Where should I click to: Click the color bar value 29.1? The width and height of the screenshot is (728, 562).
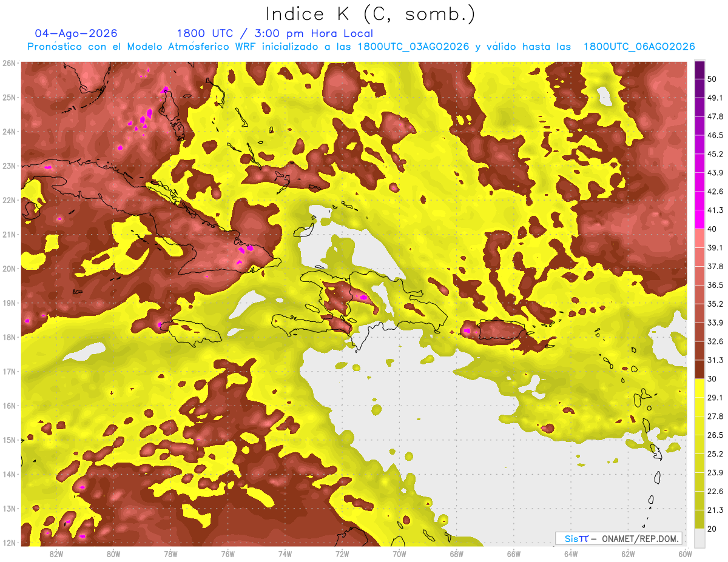click(x=715, y=398)
